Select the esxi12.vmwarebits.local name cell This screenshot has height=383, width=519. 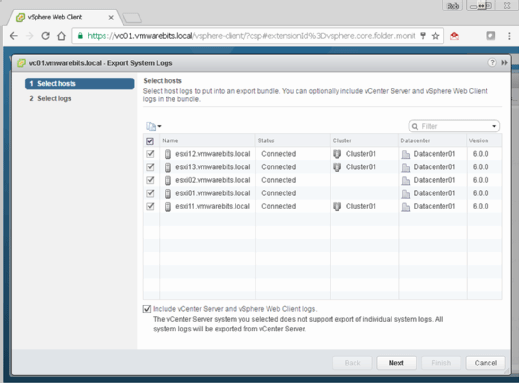click(213, 154)
